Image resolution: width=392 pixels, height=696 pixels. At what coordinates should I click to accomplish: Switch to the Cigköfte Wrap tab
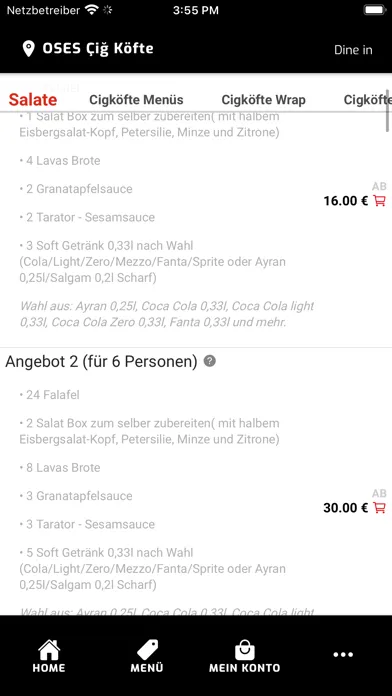[x=263, y=100]
